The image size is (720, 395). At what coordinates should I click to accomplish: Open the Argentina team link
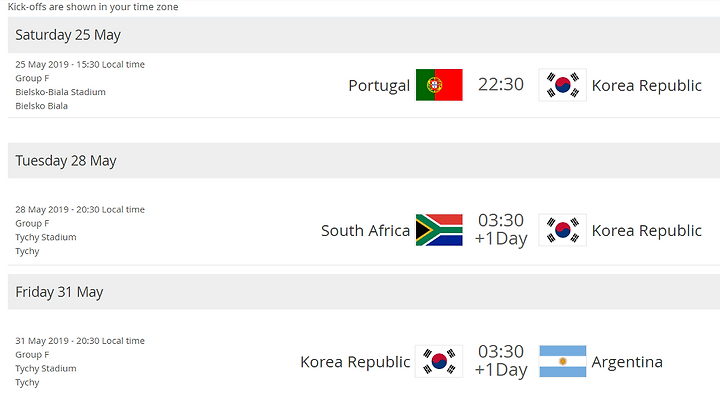click(x=627, y=362)
